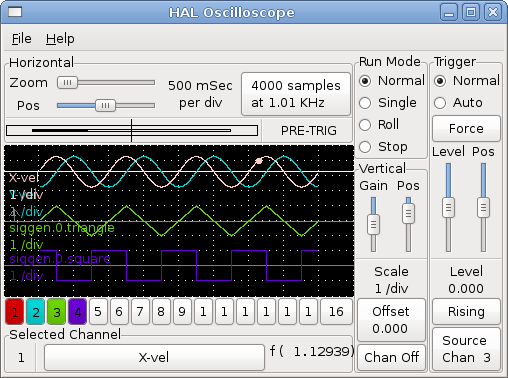Image resolution: width=508 pixels, height=378 pixels.
Task: Click the Level 0.000 readout
Action: coord(466,280)
